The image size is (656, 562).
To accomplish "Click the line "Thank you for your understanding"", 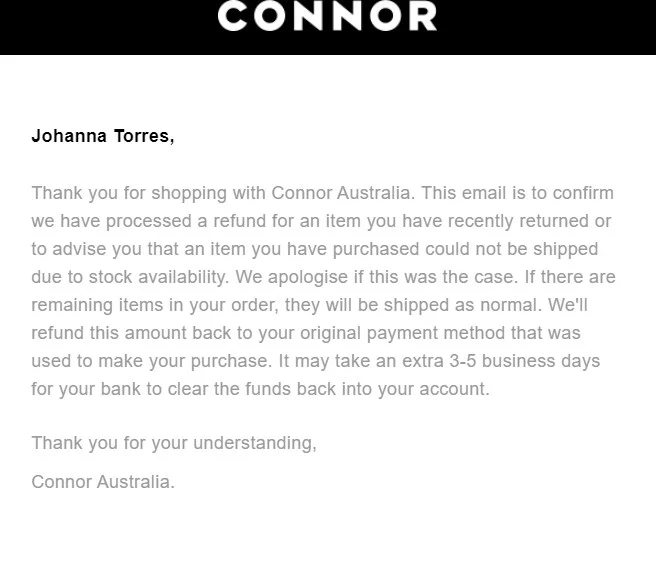I will pyautogui.click(x=173, y=443).
